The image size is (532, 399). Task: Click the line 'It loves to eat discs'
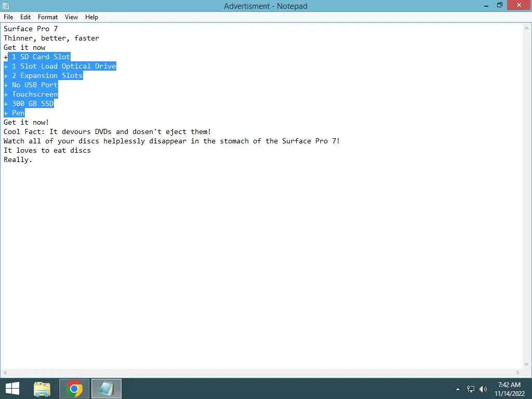pos(47,150)
